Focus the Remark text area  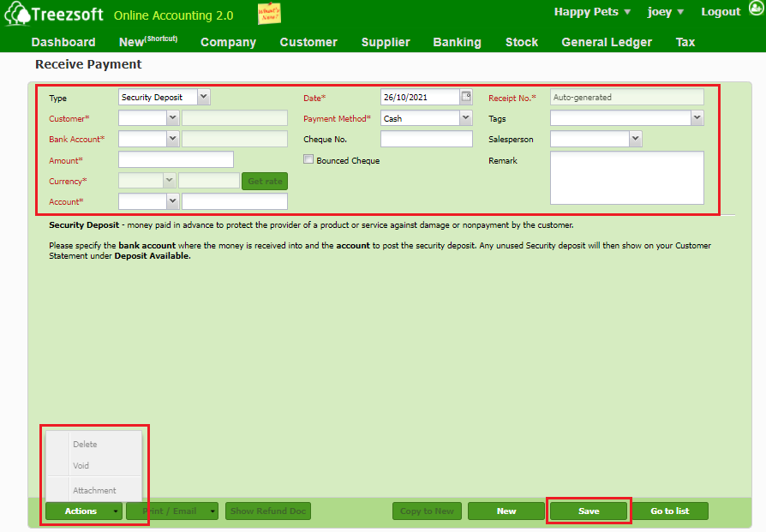coord(626,177)
